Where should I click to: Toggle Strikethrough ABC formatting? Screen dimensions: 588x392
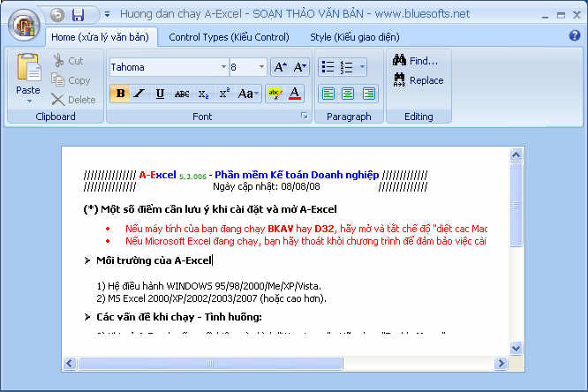tap(182, 94)
